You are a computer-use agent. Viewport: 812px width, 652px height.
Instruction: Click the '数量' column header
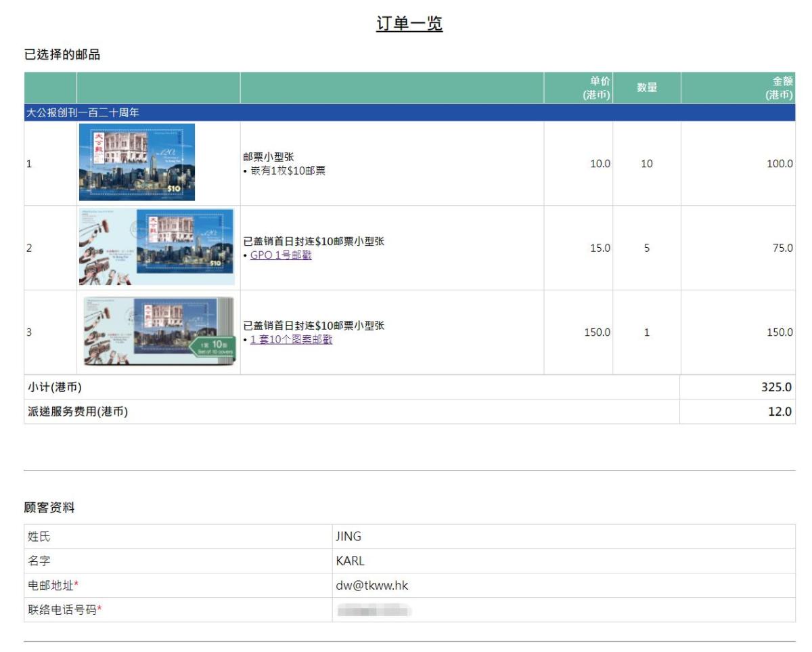click(647, 88)
